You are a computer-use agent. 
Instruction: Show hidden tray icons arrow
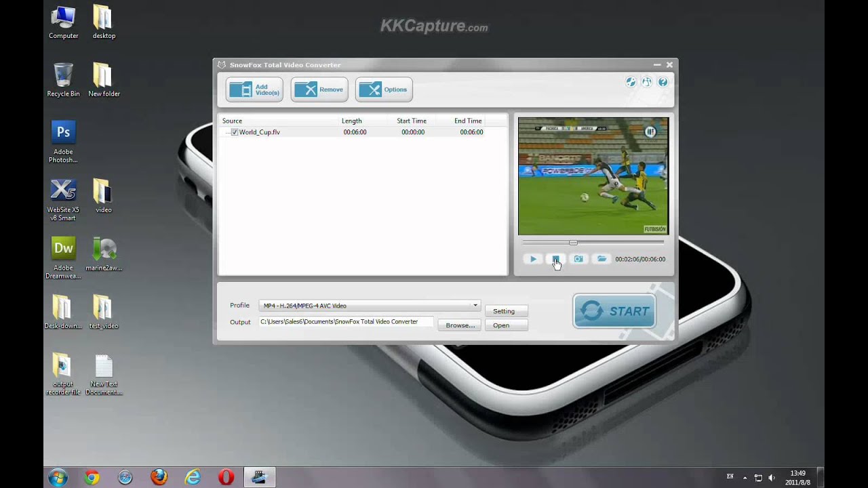tap(745, 477)
